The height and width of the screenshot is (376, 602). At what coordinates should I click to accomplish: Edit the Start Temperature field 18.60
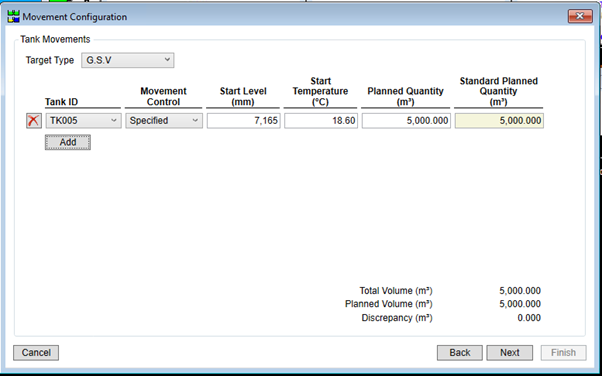(x=321, y=121)
